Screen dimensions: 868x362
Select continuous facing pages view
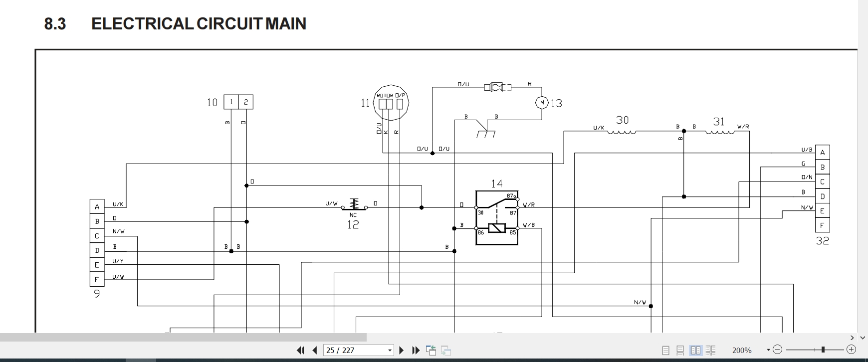point(711,351)
